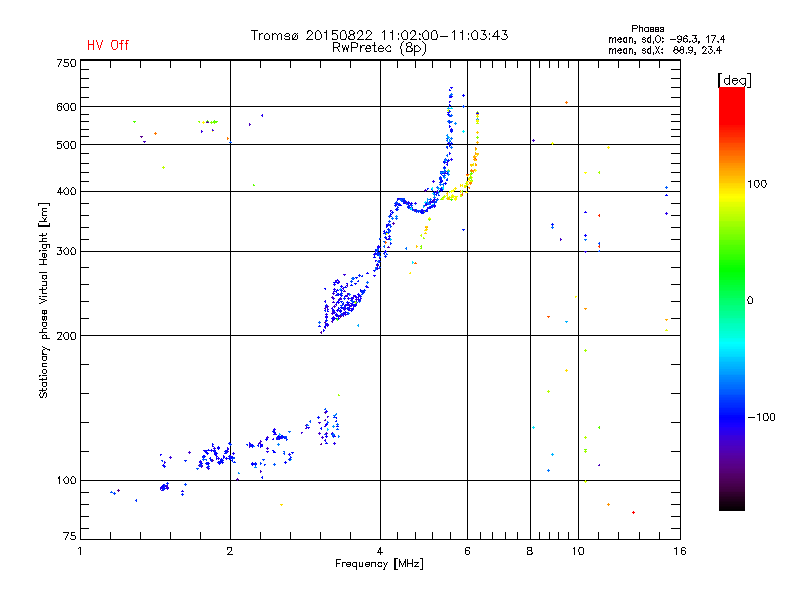The height and width of the screenshot is (600, 800).
Task: Click the x-axis tick label '10'
Action: click(578, 551)
